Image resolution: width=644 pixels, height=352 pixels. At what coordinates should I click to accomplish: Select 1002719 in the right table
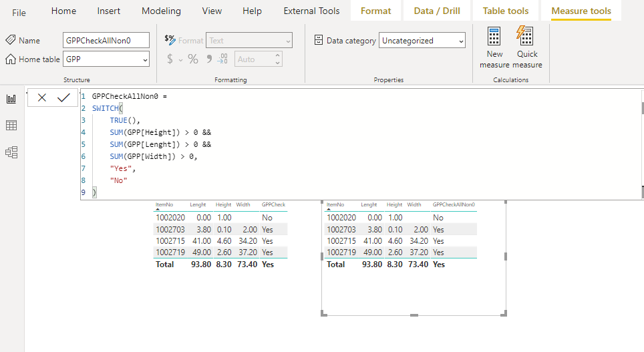click(x=341, y=252)
